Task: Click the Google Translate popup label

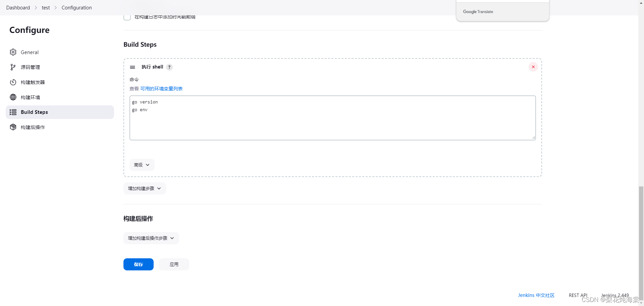Action: pyautogui.click(x=478, y=12)
